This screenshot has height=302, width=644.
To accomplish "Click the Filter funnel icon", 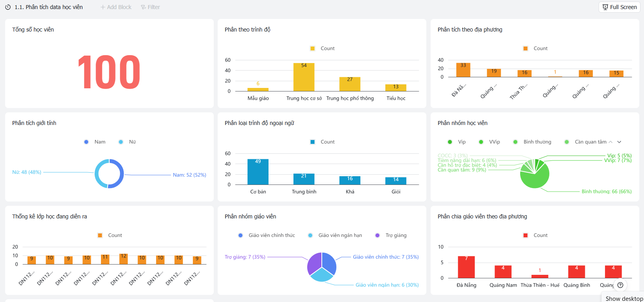I will click(x=143, y=7).
